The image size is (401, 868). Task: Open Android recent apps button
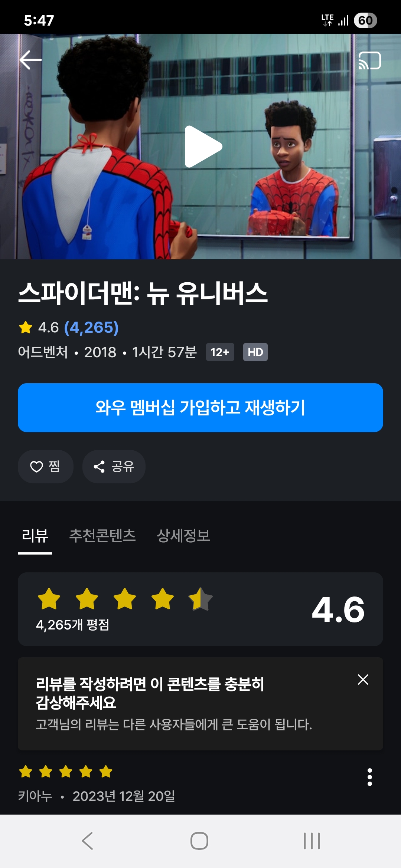click(x=312, y=841)
